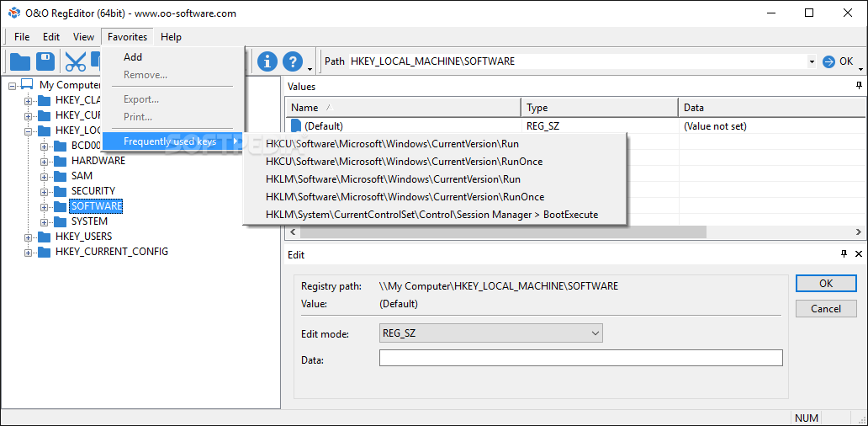868x426 pixels.
Task: Click the Data input field
Action: click(580, 358)
